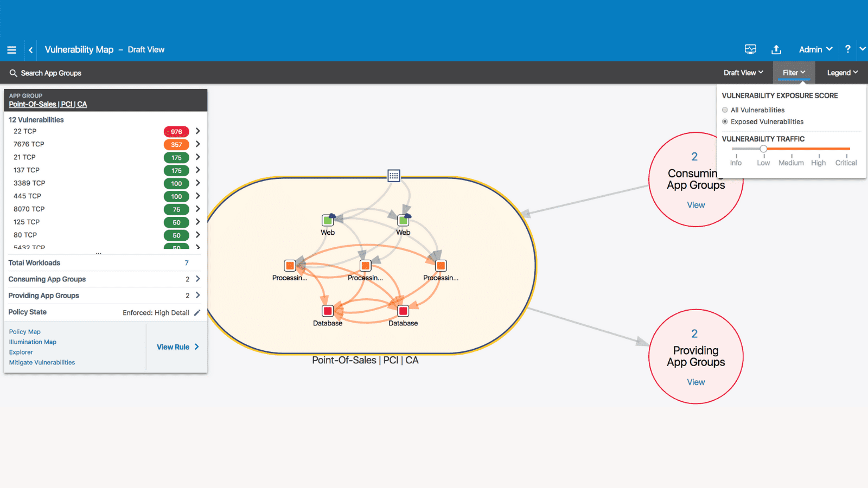Screen dimensions: 868x488
Task: Select the right Web workload node
Action: (403, 220)
